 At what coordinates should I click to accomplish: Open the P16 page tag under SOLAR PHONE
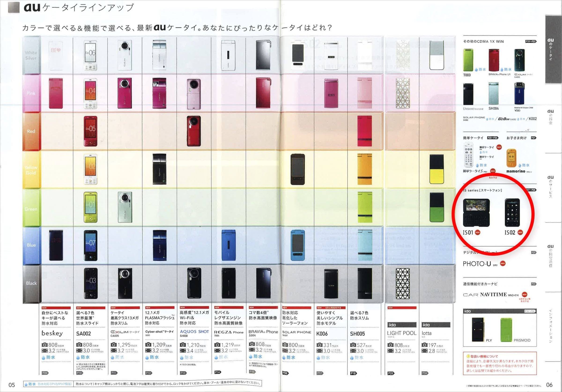(285, 373)
